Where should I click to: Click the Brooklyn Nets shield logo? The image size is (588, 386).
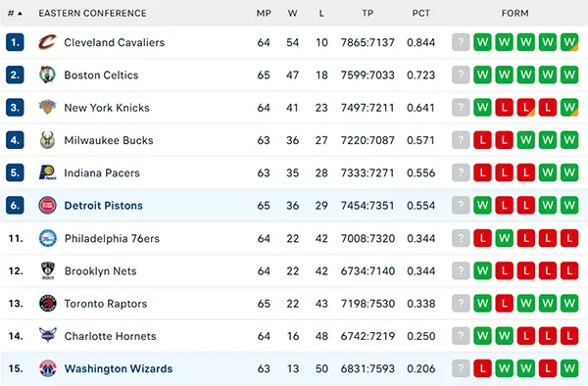(x=48, y=271)
